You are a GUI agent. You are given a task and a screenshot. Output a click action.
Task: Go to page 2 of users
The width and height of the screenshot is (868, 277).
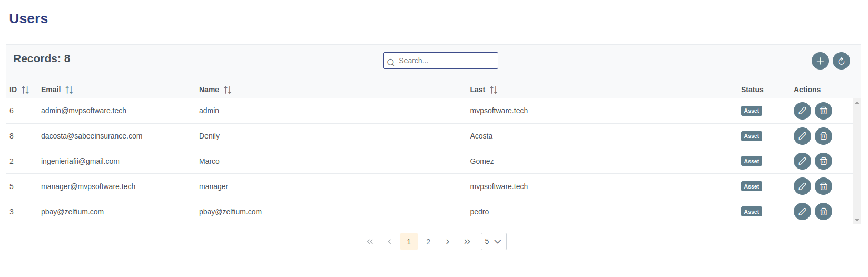[428, 242]
